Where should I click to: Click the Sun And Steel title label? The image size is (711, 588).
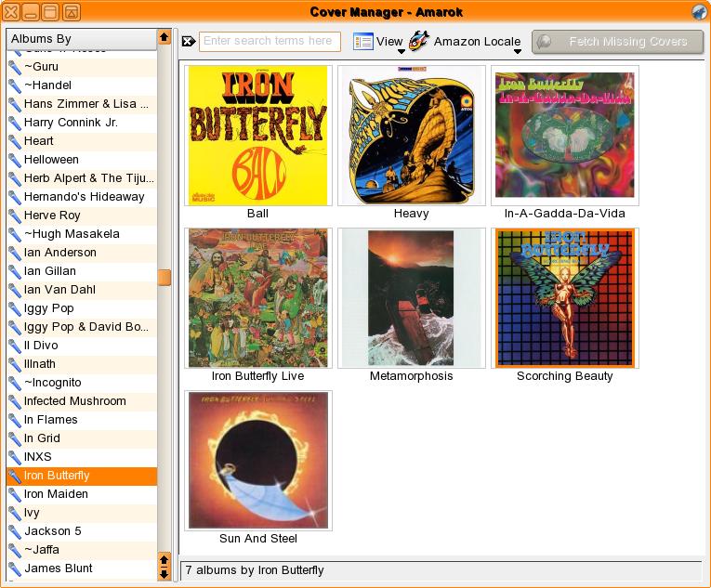[258, 539]
